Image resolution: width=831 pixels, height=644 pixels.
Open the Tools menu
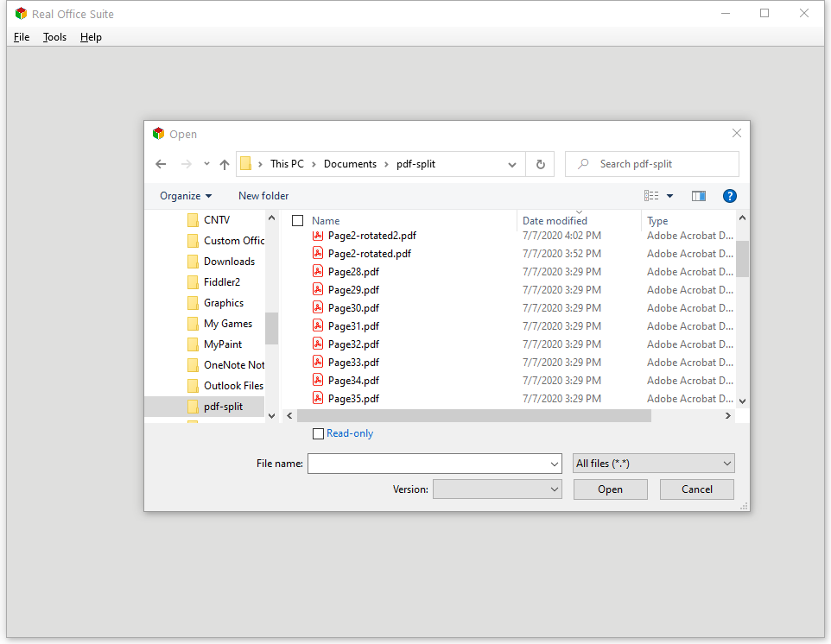54,37
